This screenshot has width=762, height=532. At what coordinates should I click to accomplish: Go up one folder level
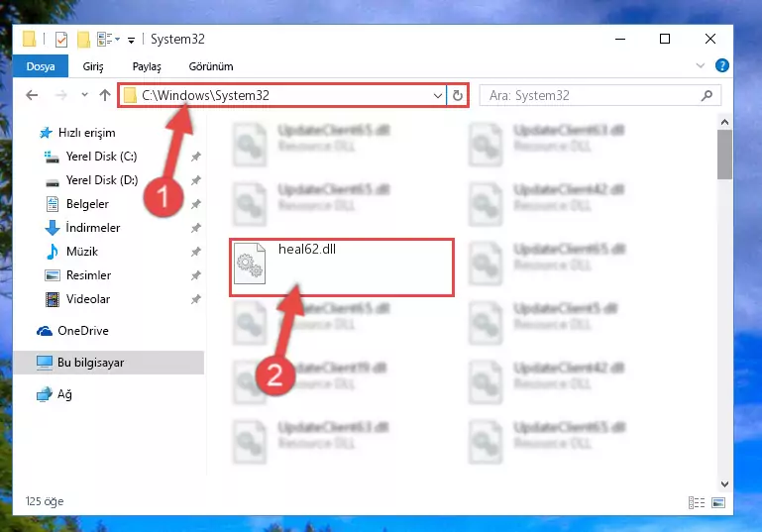[105, 95]
